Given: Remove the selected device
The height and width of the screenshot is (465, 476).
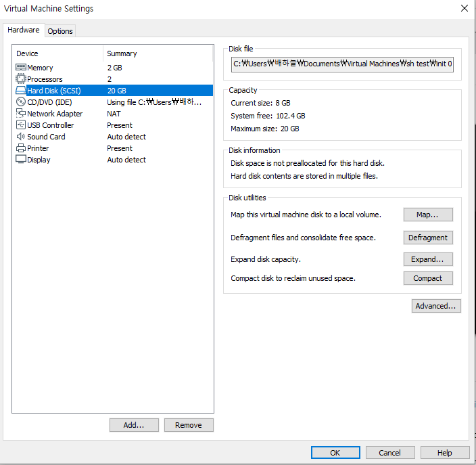Looking at the screenshot, I should tap(189, 425).
